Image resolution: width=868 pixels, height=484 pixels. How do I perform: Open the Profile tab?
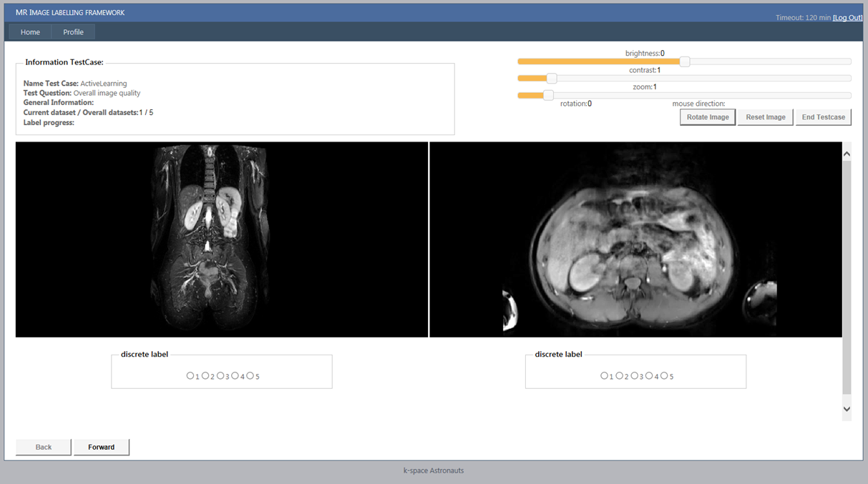click(x=73, y=32)
